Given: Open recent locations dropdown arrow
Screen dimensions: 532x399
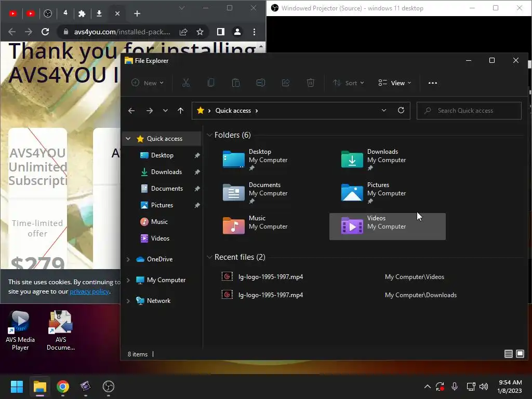Looking at the screenshot, I should pyautogui.click(x=165, y=111).
